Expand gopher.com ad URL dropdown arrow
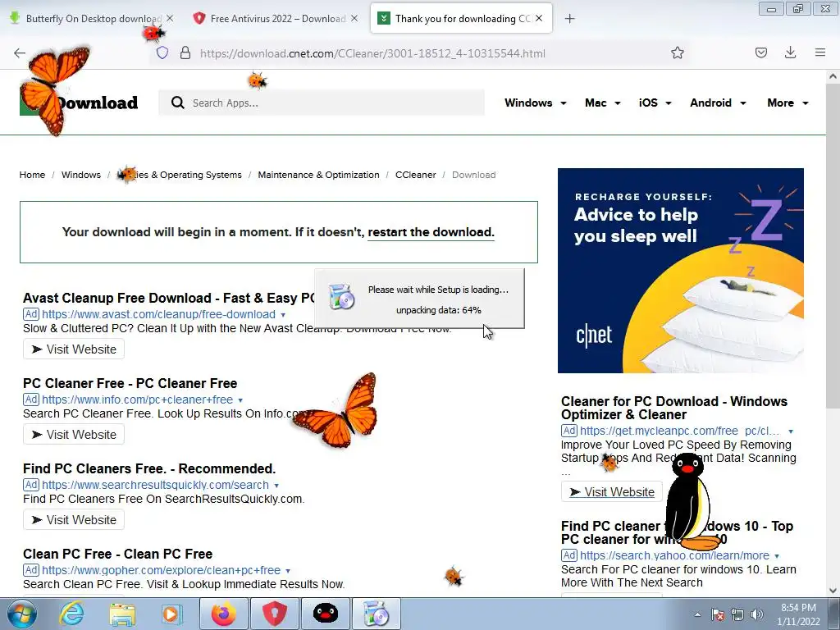Screen dimensions: 840x630 coord(288,571)
